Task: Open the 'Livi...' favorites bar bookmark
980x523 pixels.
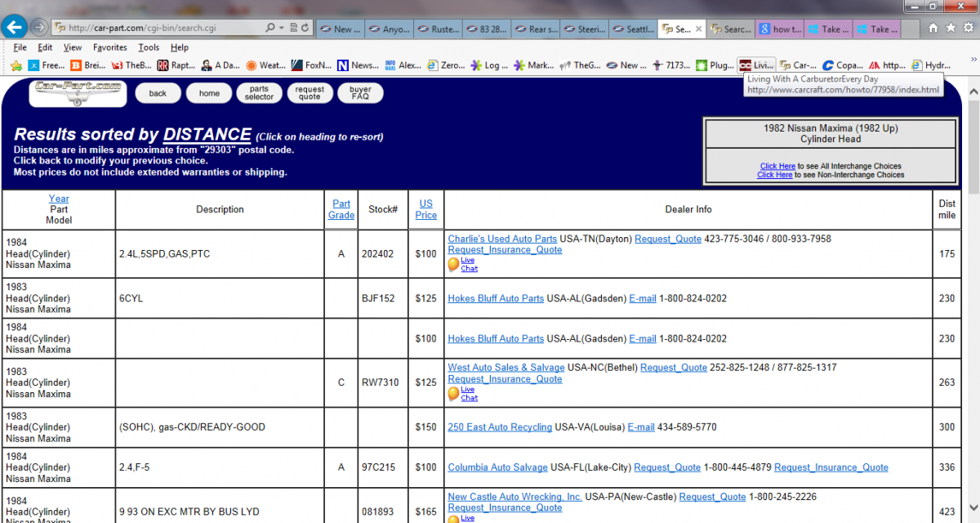Action: point(756,65)
